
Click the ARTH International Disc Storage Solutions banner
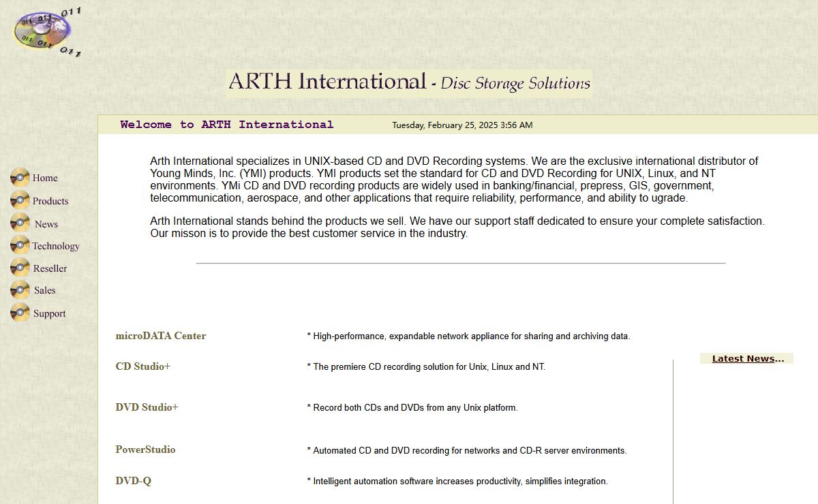(409, 83)
